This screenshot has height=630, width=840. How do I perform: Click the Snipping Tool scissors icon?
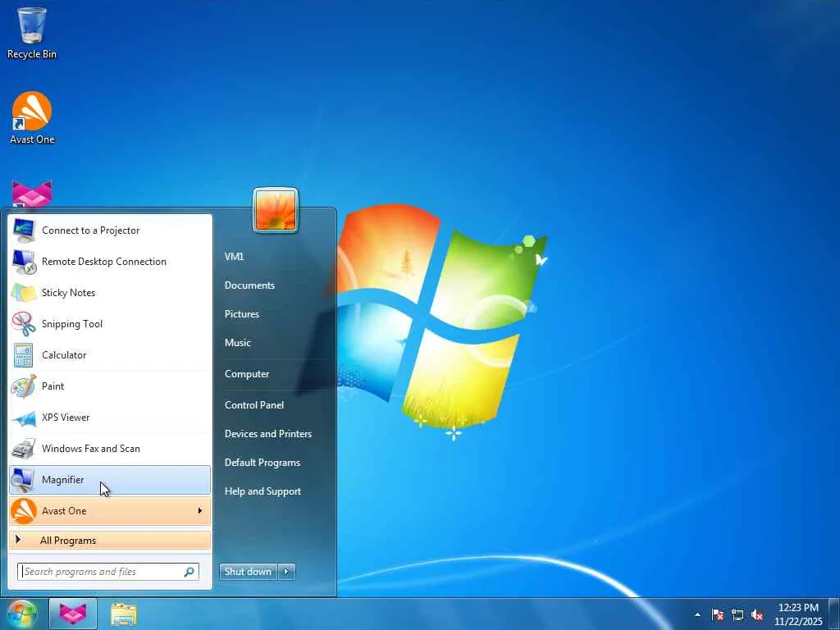[24, 323]
